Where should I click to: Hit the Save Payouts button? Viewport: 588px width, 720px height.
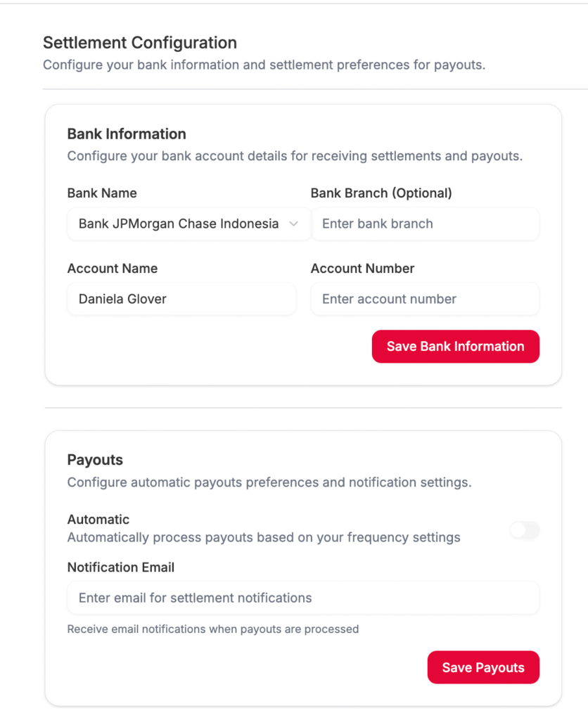click(x=483, y=668)
